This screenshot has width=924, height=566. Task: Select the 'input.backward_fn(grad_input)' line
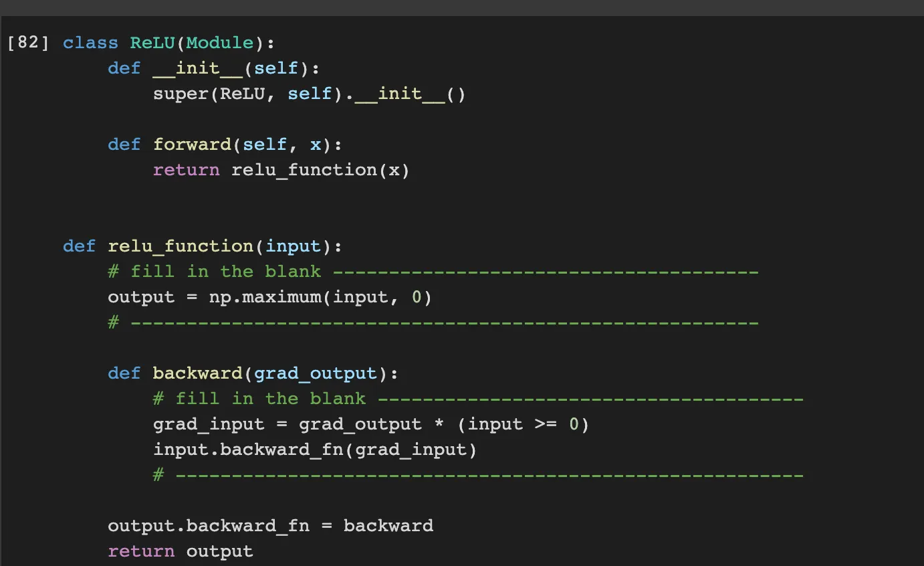pos(316,450)
